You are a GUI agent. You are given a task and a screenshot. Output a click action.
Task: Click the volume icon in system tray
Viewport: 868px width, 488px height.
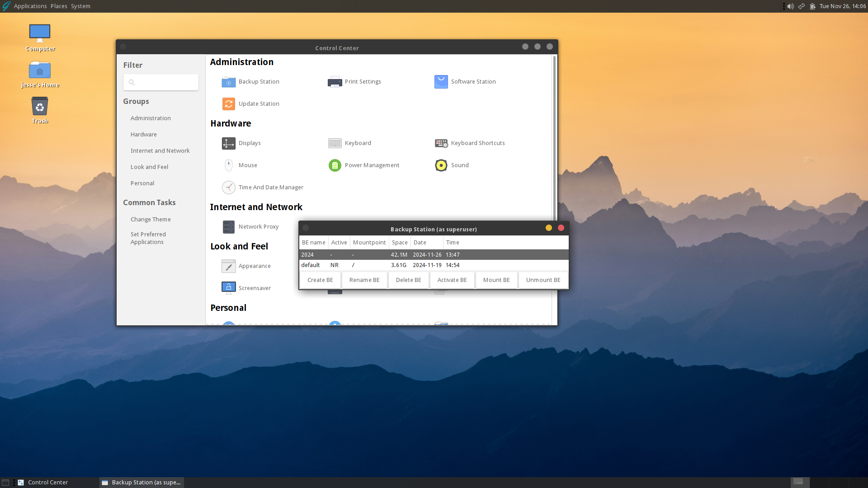coord(790,6)
